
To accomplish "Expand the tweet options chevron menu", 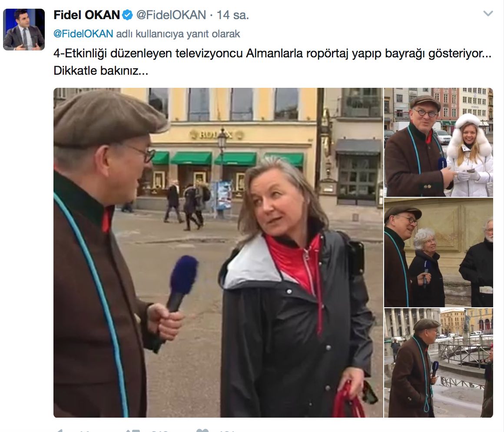I will pyautogui.click(x=488, y=13).
